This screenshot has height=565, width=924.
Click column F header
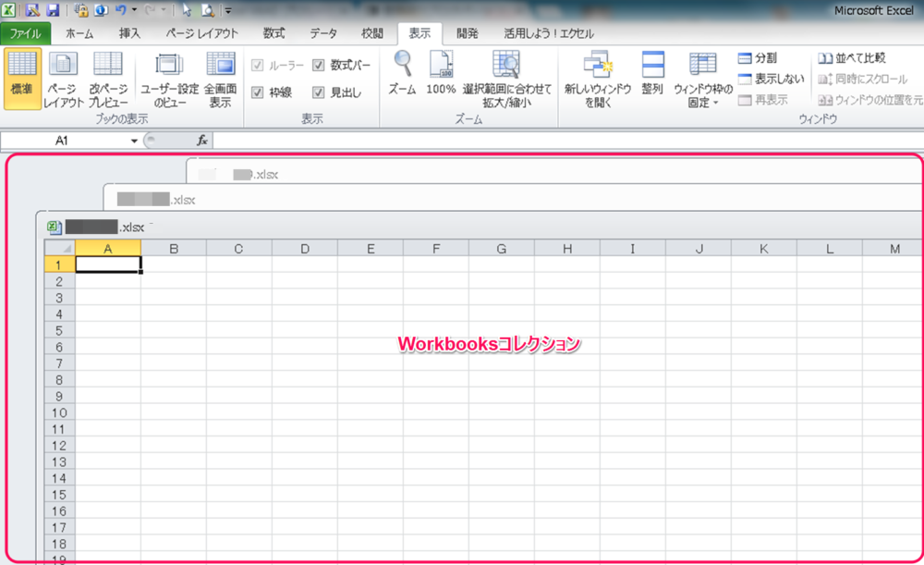(x=436, y=248)
